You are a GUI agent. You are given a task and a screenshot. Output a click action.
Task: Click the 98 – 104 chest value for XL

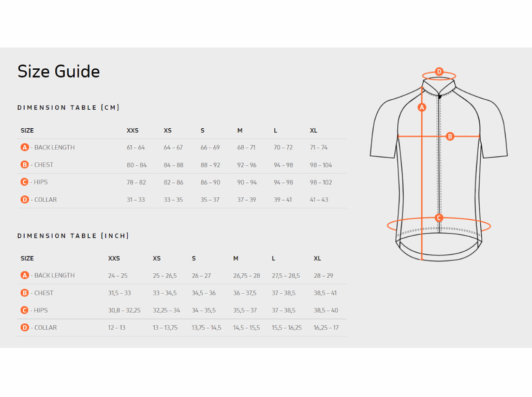click(321, 165)
